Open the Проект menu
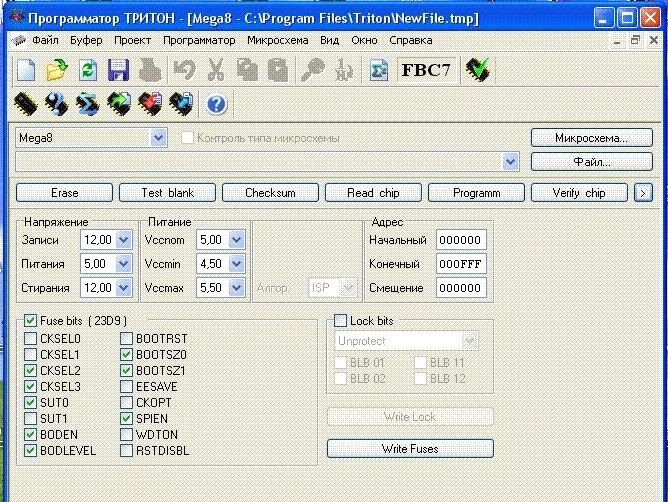This screenshot has width=668, height=502. click(132, 40)
